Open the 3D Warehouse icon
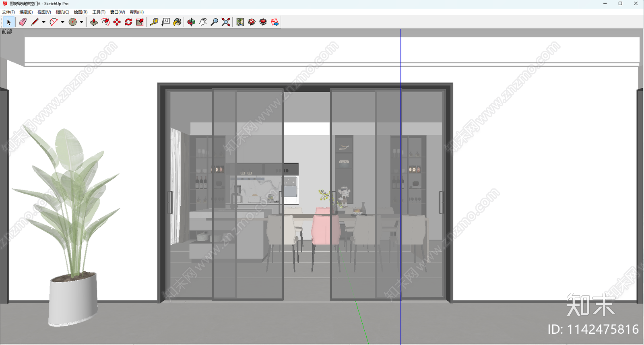Screen dimensions: 644x345 point(252,22)
